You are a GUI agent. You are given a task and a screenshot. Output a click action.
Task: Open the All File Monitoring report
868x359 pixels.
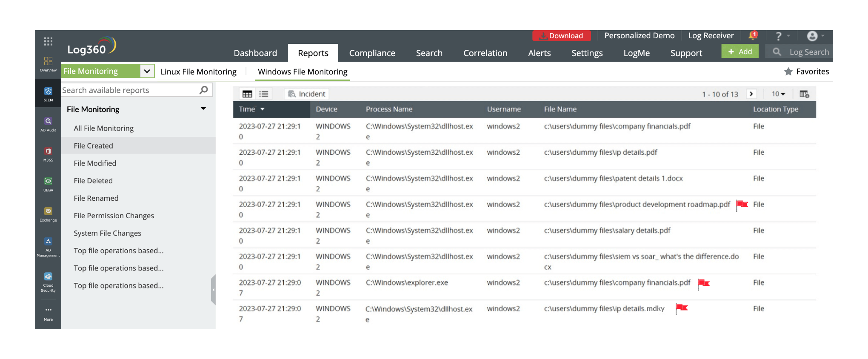click(103, 128)
